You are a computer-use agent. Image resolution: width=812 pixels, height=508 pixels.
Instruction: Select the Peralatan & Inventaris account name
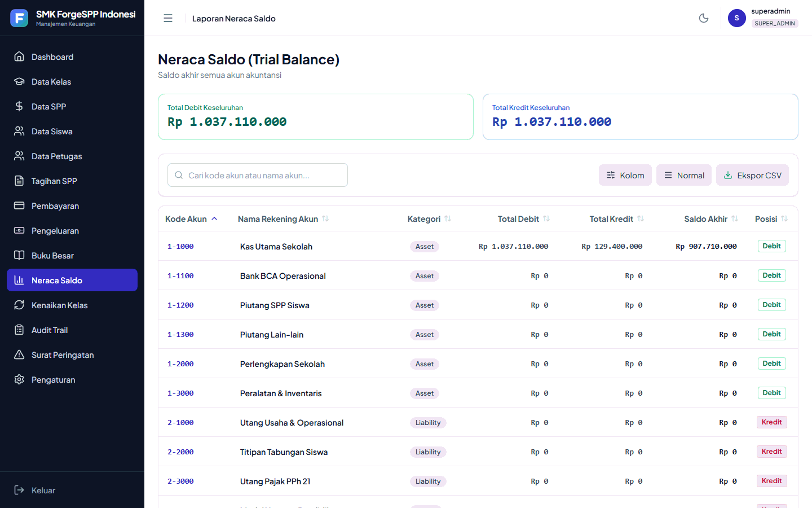coord(281,393)
